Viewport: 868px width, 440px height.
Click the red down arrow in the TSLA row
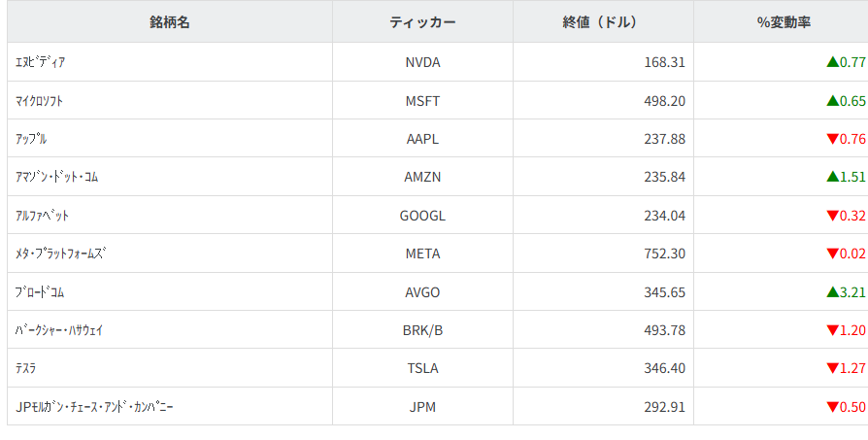click(x=832, y=368)
